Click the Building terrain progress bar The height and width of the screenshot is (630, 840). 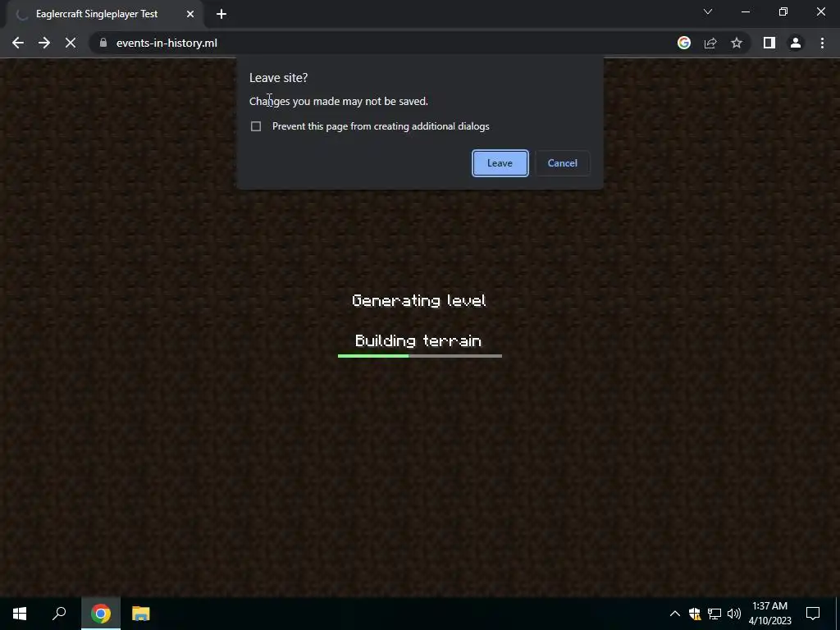click(420, 356)
